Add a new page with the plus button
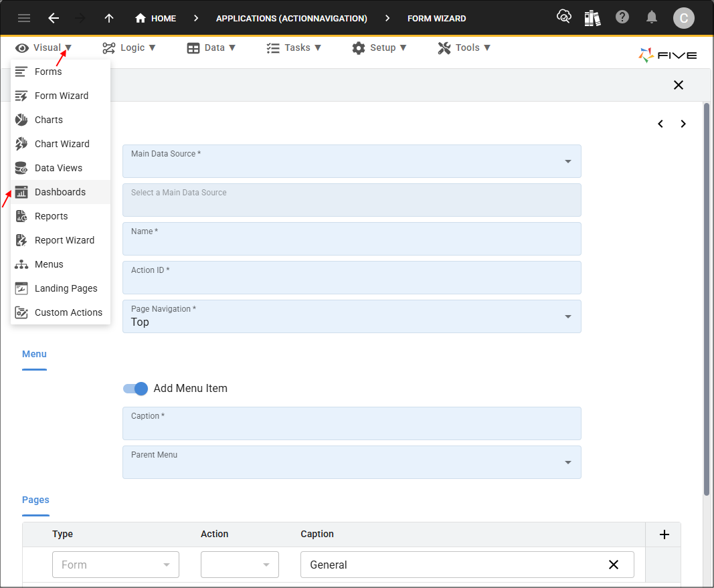Image resolution: width=714 pixels, height=588 pixels. point(663,534)
